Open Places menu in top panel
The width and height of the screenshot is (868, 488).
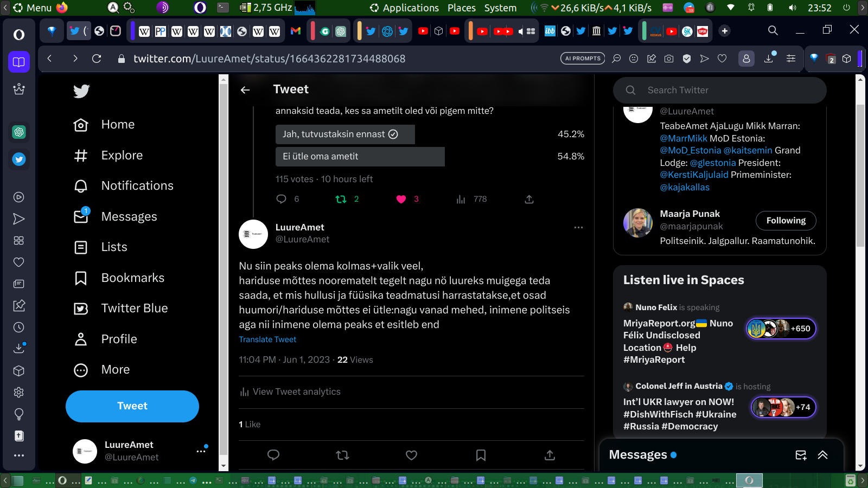(x=462, y=8)
